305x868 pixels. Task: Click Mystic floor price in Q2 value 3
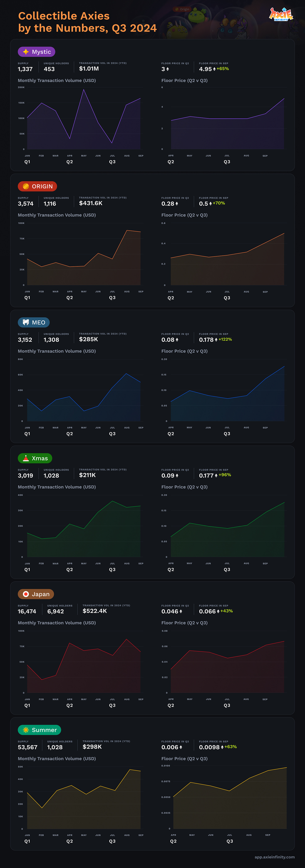[x=163, y=69]
